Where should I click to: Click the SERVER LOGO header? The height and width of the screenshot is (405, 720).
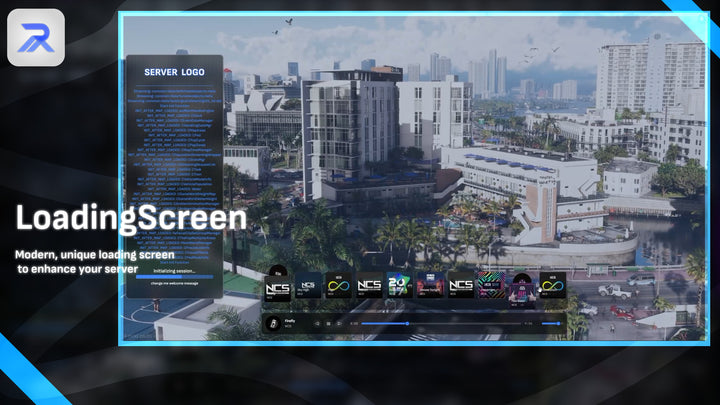pyautogui.click(x=174, y=72)
